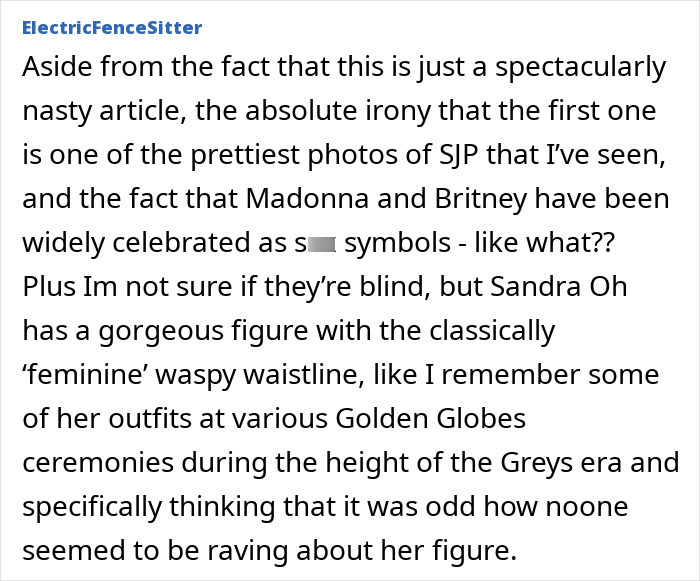Click the opening word 'Aside' of the comment
This screenshot has width=700, height=581.
[x=57, y=67]
